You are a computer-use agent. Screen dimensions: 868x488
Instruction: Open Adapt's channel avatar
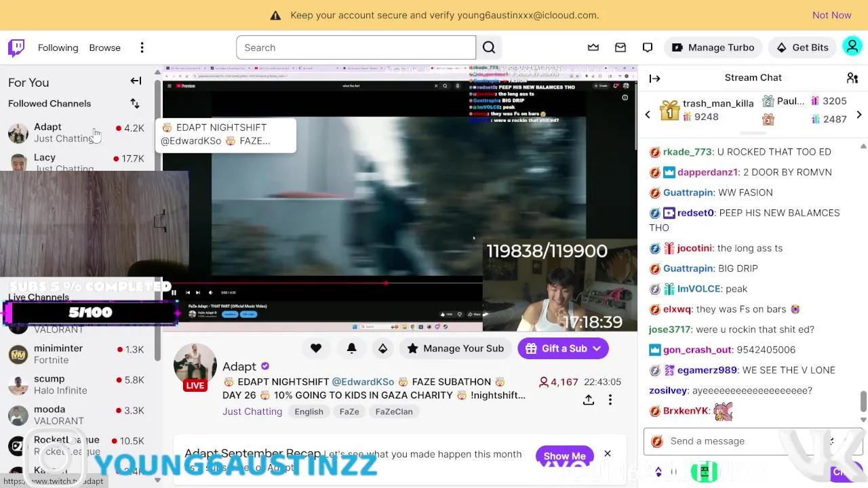(195, 365)
